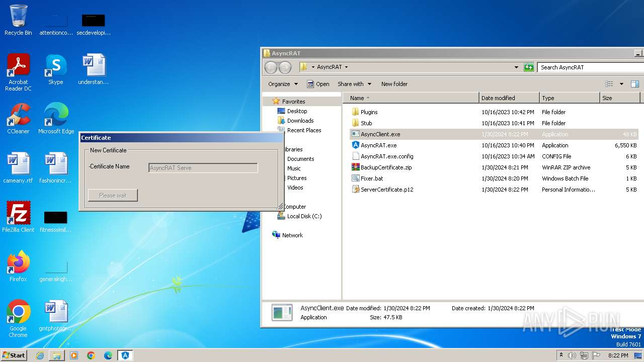Select fashionincr... document on desktop

[56, 167]
